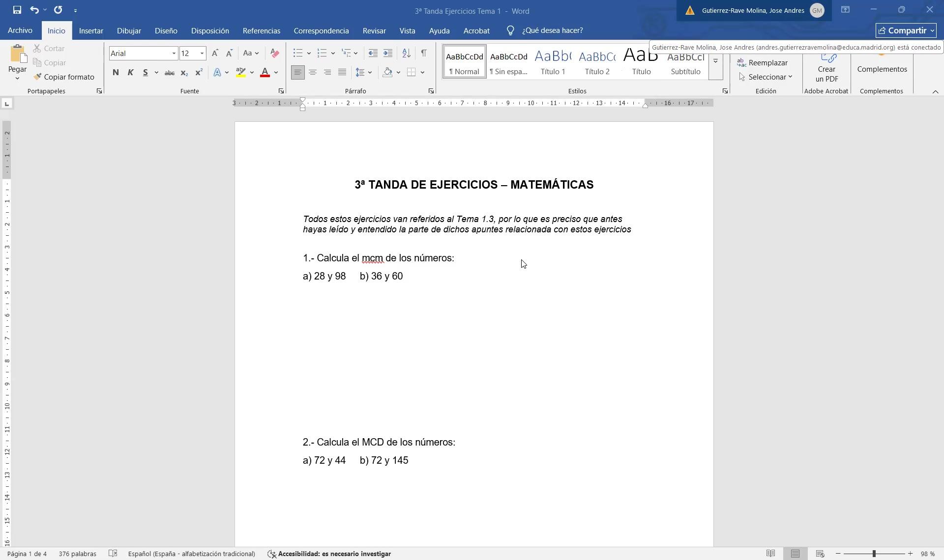Image resolution: width=944 pixels, height=560 pixels.
Task: Click the subscript icon
Action: (184, 73)
